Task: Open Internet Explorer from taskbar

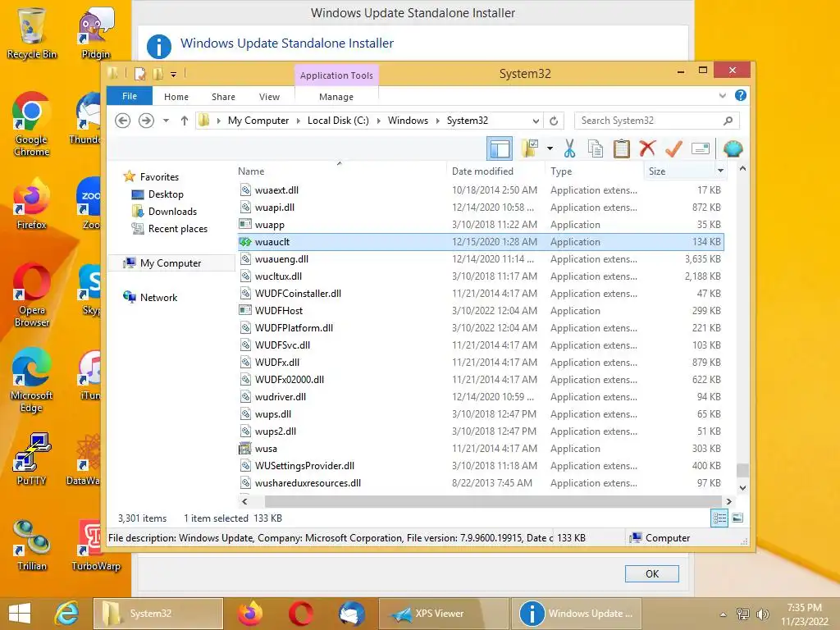Action: [x=67, y=614]
